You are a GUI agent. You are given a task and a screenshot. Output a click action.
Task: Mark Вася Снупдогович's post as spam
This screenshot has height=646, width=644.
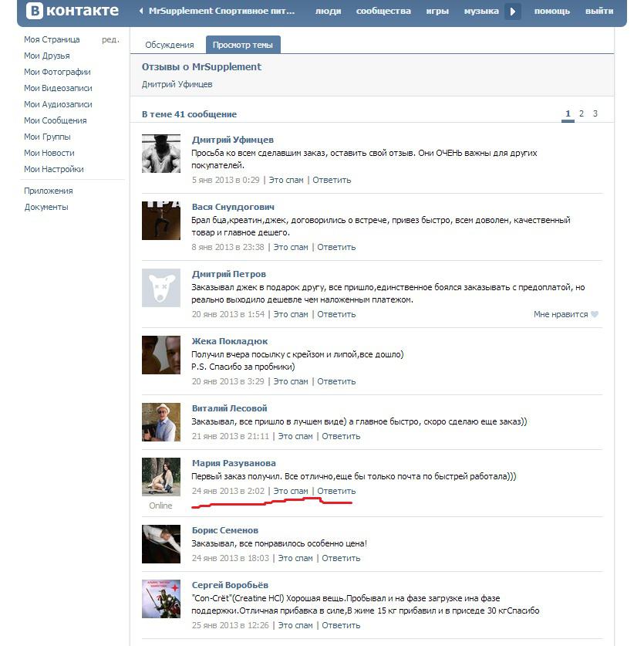[x=291, y=247]
